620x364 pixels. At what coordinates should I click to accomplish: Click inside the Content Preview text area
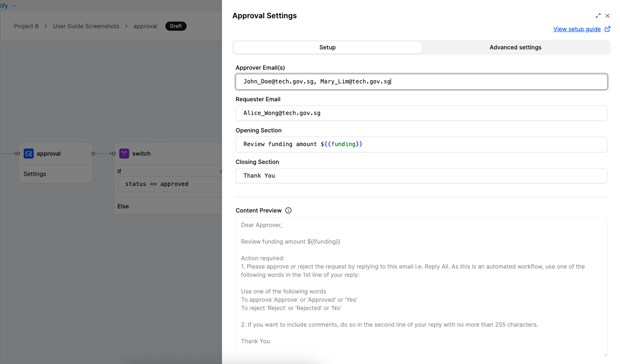click(x=421, y=286)
